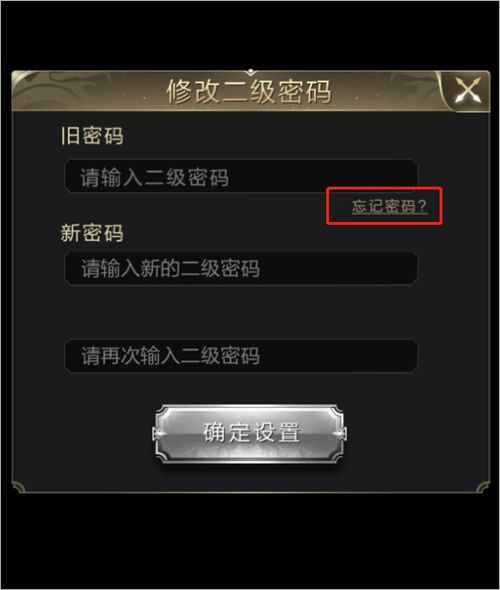500x590 pixels.
Task: Click the 修改二级密码 title text
Action: 249,91
